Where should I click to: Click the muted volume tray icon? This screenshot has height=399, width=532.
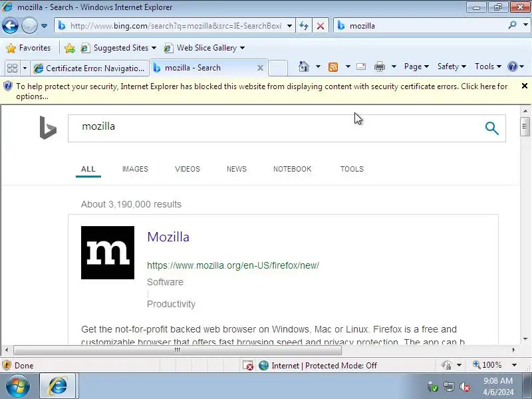pos(465,386)
